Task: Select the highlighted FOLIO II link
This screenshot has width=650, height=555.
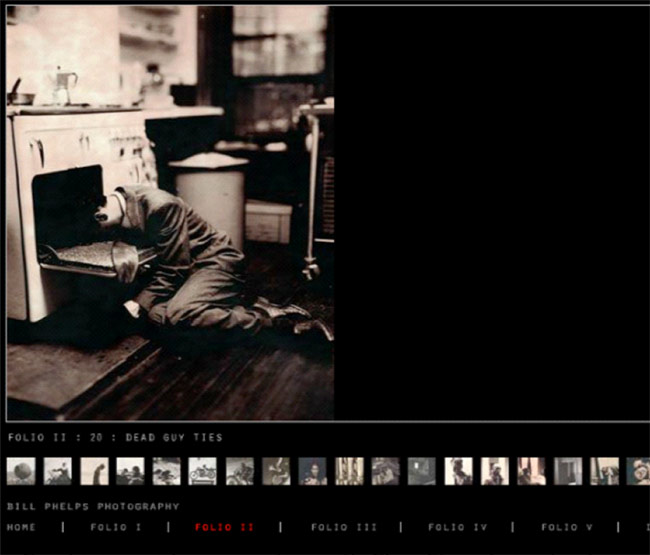Action: point(224,527)
